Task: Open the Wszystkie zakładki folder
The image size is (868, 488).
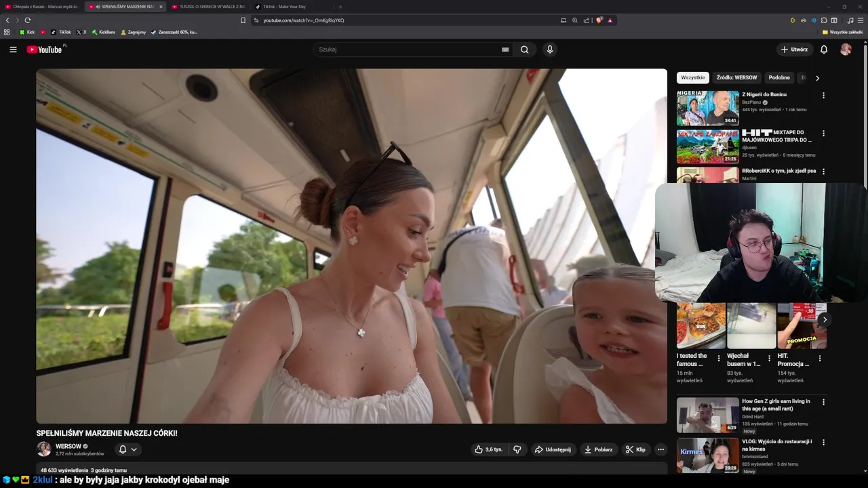Action: (843, 32)
